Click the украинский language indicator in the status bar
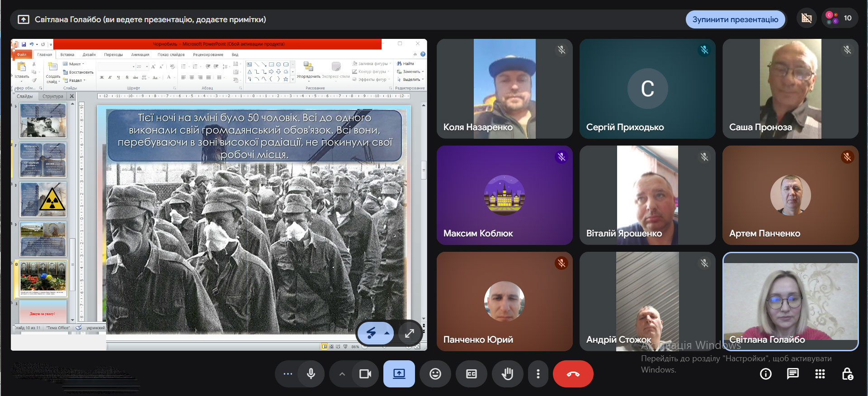The width and height of the screenshot is (868, 396). (x=95, y=328)
